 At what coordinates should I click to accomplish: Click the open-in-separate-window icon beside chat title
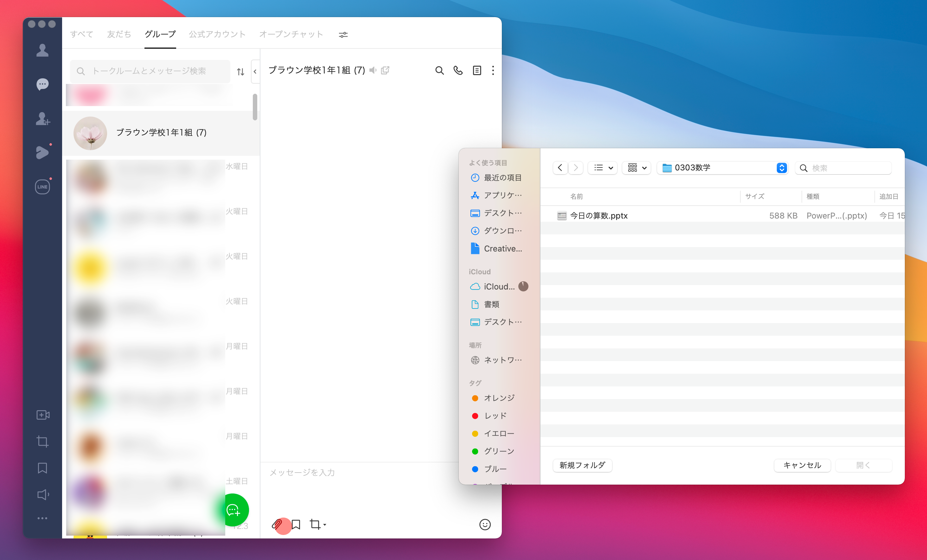pos(385,70)
